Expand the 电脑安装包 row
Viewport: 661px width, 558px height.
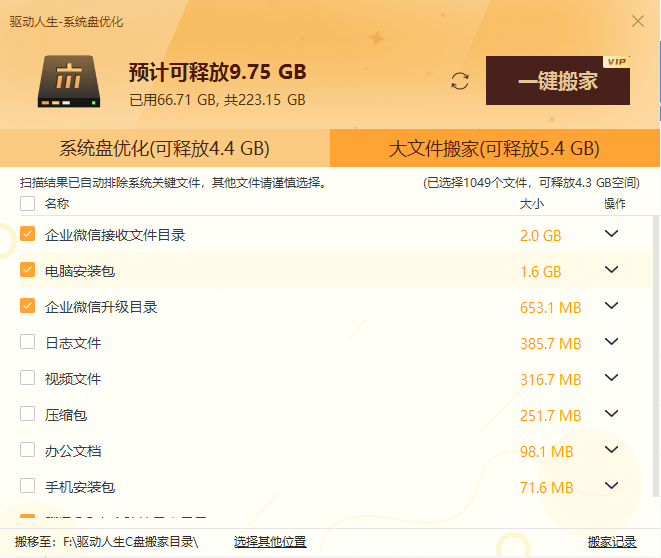pos(611,269)
